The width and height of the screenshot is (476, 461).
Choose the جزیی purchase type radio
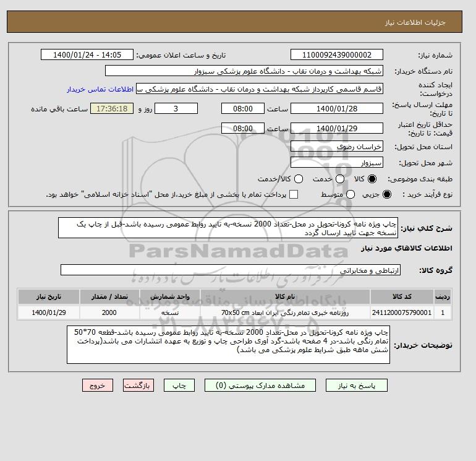tap(387, 194)
